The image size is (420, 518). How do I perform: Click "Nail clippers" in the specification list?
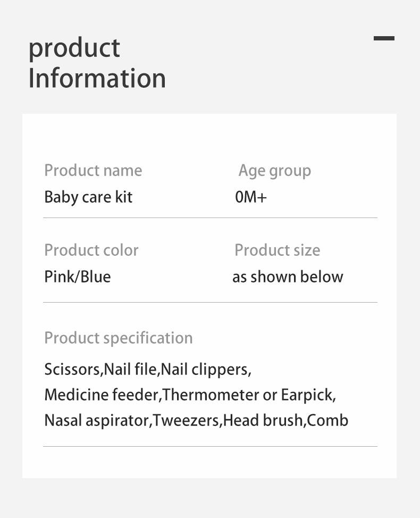pos(205,369)
